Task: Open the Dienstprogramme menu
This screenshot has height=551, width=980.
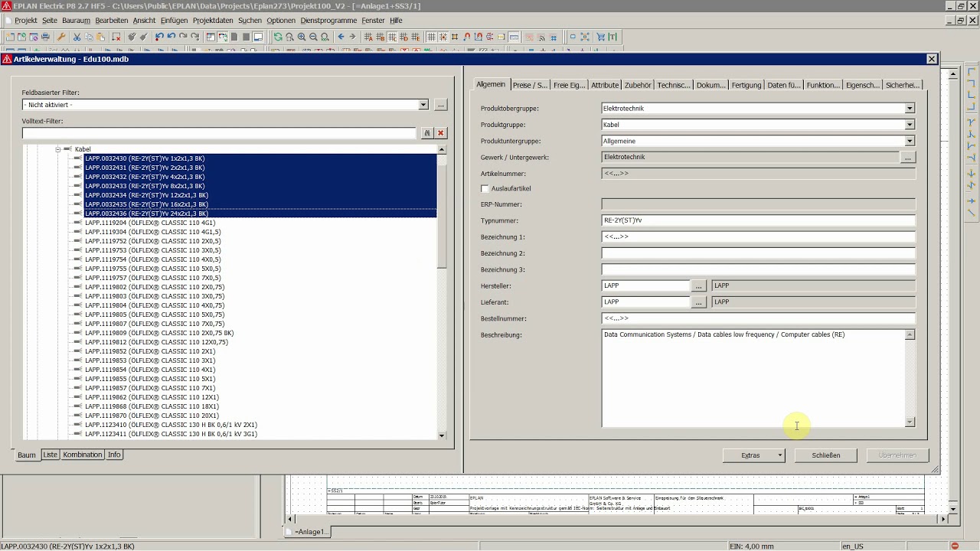Action: click(328, 21)
